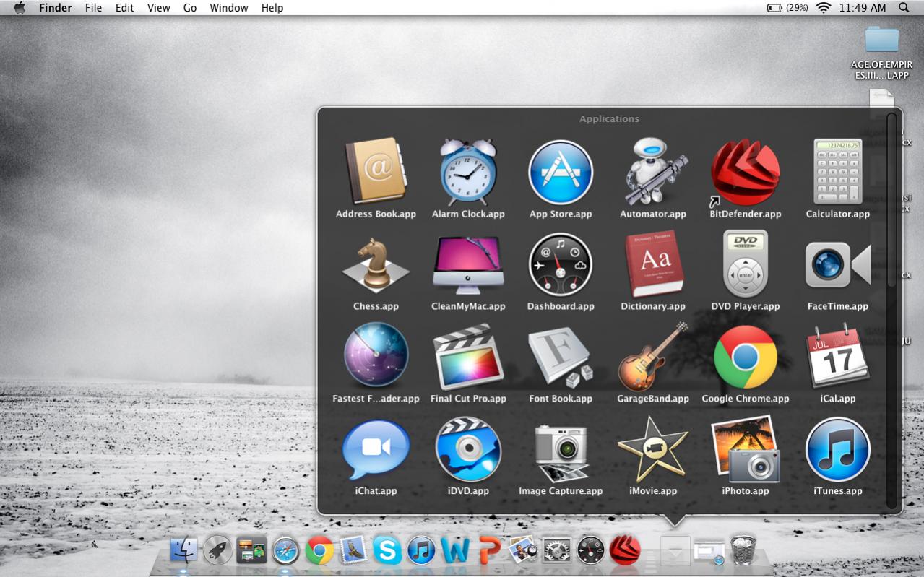
Task: Open the Edit menu
Action: pyautogui.click(x=124, y=8)
